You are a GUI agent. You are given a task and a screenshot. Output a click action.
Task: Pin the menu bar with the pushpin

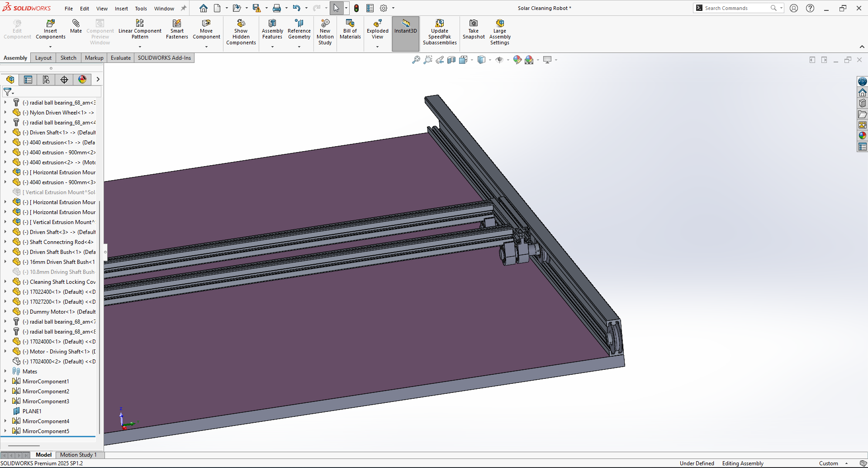[184, 8]
